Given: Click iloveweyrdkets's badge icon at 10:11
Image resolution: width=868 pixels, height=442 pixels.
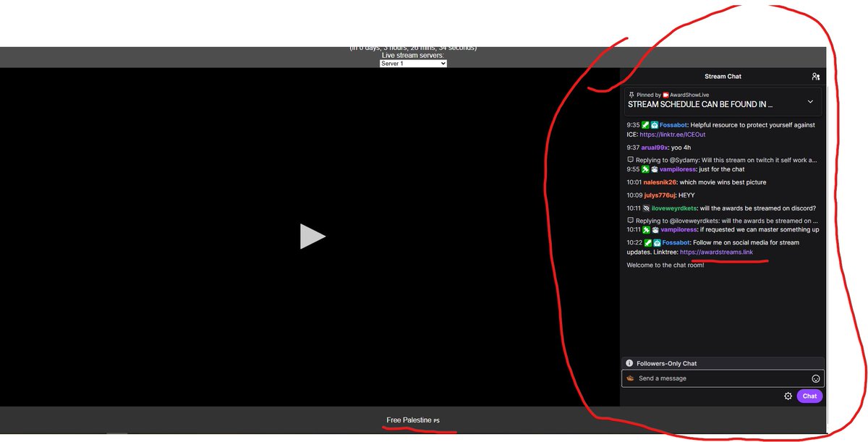Looking at the screenshot, I should (x=646, y=208).
